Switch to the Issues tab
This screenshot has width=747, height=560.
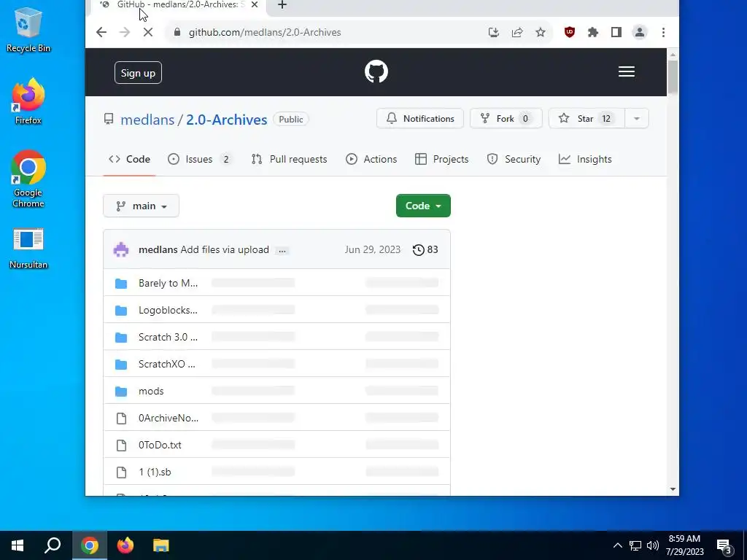coord(200,159)
